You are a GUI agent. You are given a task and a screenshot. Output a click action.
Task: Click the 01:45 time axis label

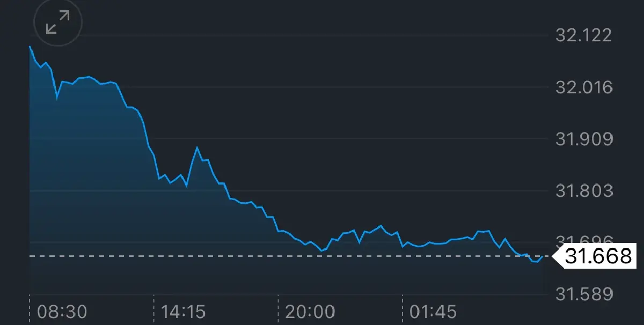point(433,312)
